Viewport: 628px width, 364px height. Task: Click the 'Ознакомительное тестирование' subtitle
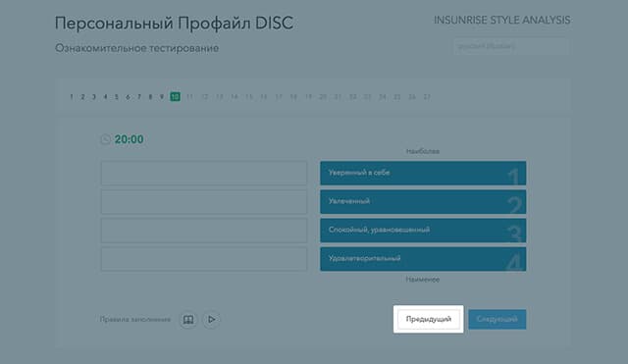click(x=137, y=48)
